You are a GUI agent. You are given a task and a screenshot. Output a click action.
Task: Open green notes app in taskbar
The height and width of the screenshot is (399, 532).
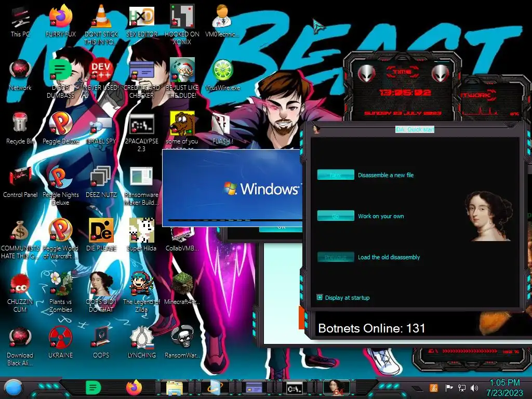(x=94, y=388)
